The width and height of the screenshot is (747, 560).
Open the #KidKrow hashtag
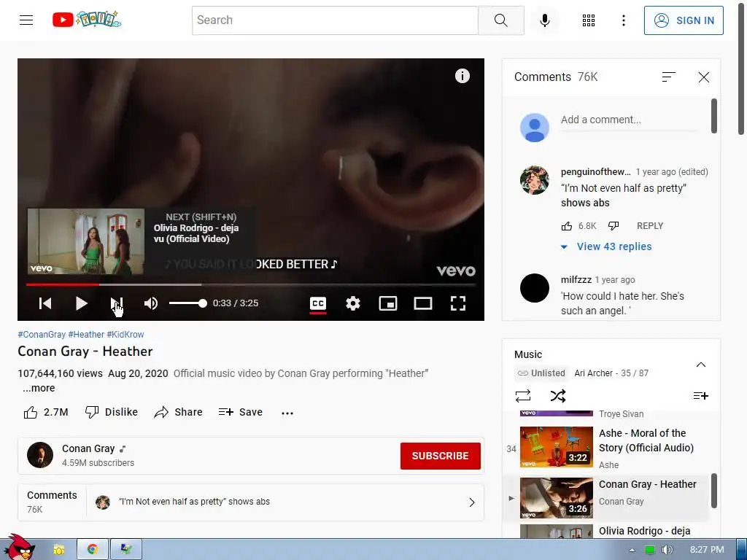click(125, 334)
